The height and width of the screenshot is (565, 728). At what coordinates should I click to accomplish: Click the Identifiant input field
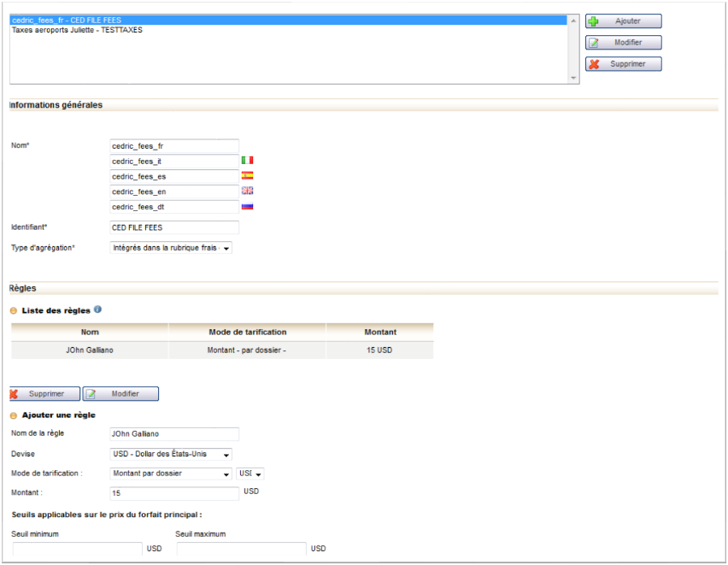pyautogui.click(x=174, y=228)
